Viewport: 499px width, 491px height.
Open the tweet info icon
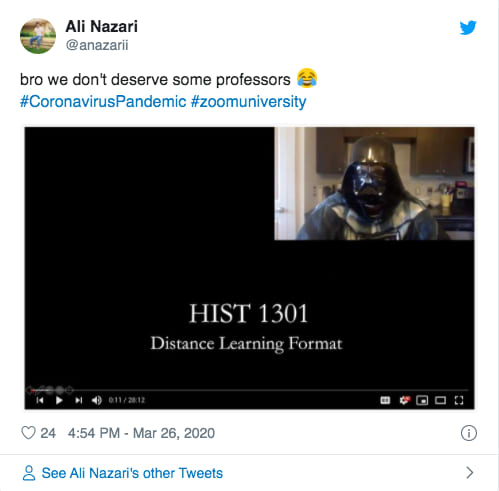(469, 433)
